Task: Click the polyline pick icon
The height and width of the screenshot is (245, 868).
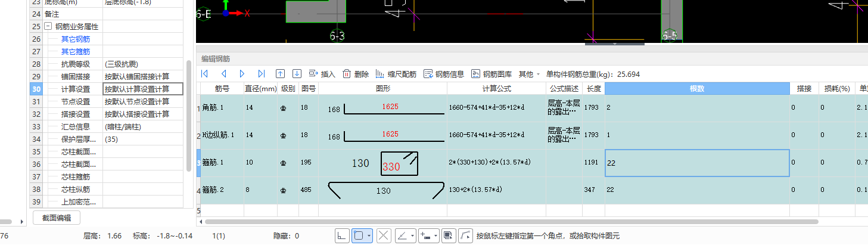Action: (x=465, y=235)
